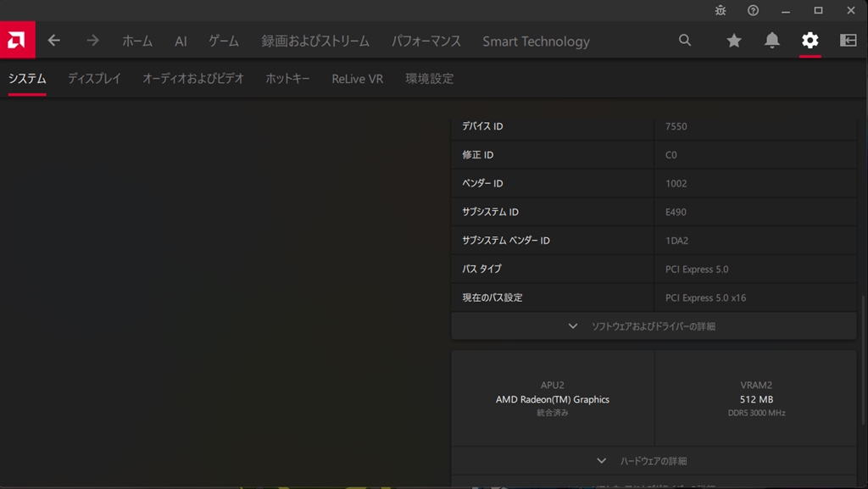Click DDR5 3000 MHz text
The height and width of the screenshot is (489, 868).
[x=756, y=413]
